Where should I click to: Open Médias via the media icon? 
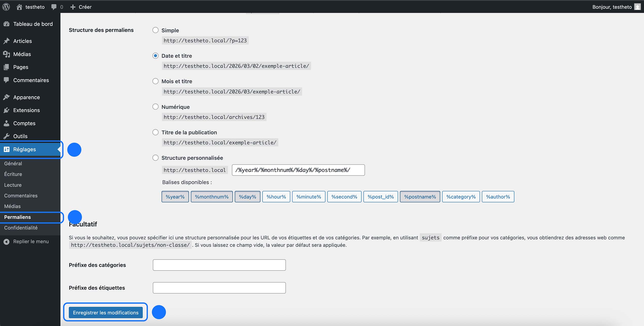[x=7, y=54]
